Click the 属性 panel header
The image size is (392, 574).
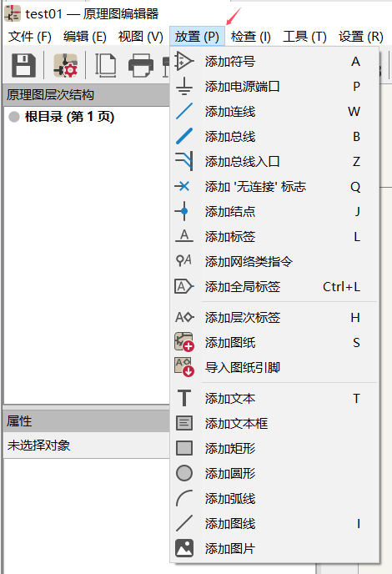point(87,421)
